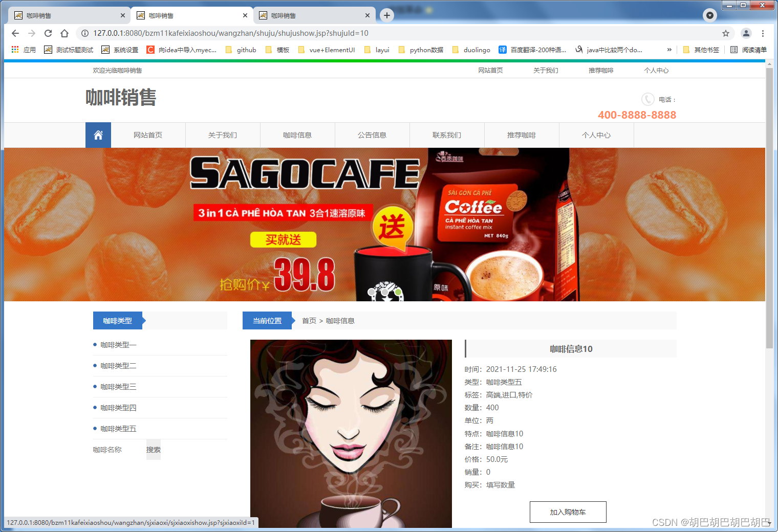Click 首页 in the breadcrumb
The width and height of the screenshot is (778, 532).
[x=309, y=321]
